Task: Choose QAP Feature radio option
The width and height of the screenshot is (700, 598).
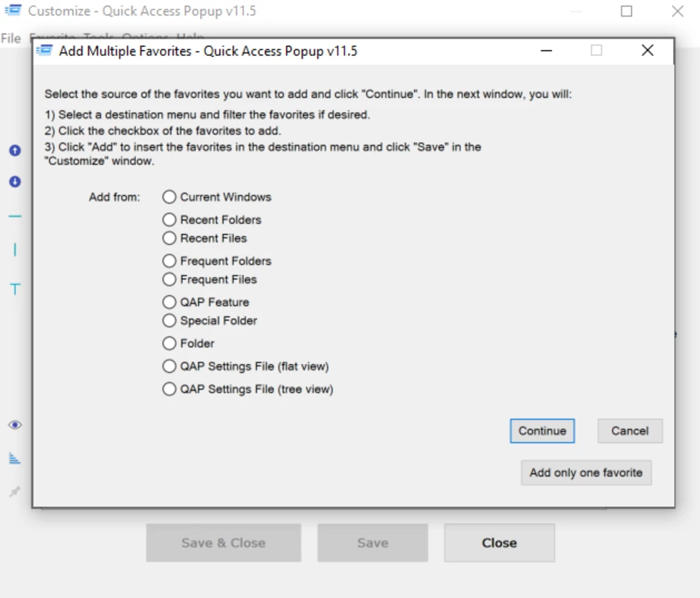Action: point(205,302)
